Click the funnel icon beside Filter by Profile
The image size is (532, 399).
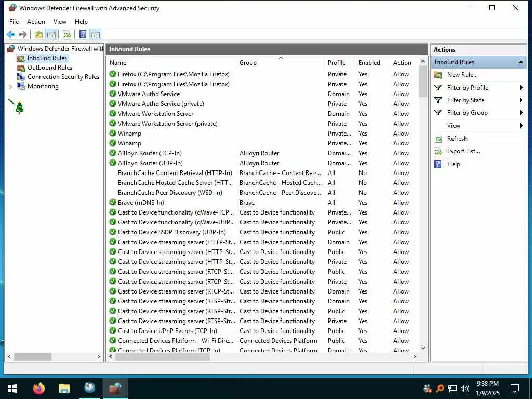pyautogui.click(x=438, y=88)
